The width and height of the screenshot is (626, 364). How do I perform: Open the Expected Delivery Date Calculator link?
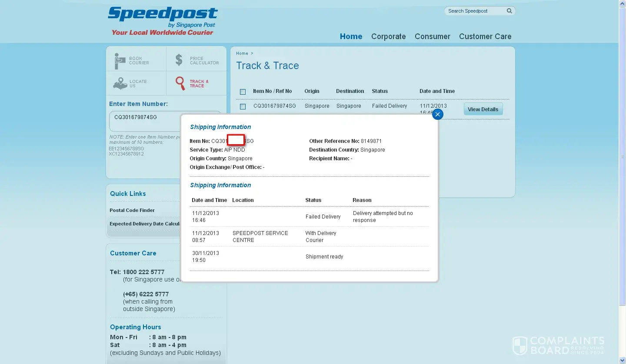tap(145, 224)
